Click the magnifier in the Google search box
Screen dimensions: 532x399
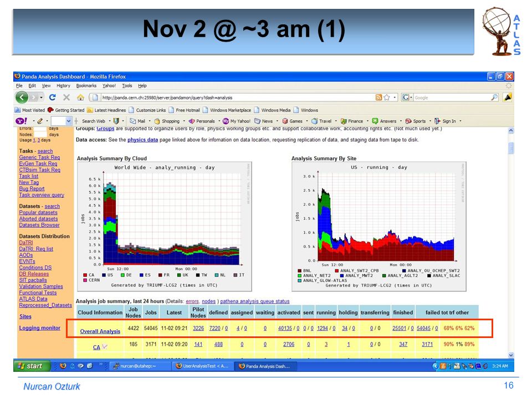494,98
